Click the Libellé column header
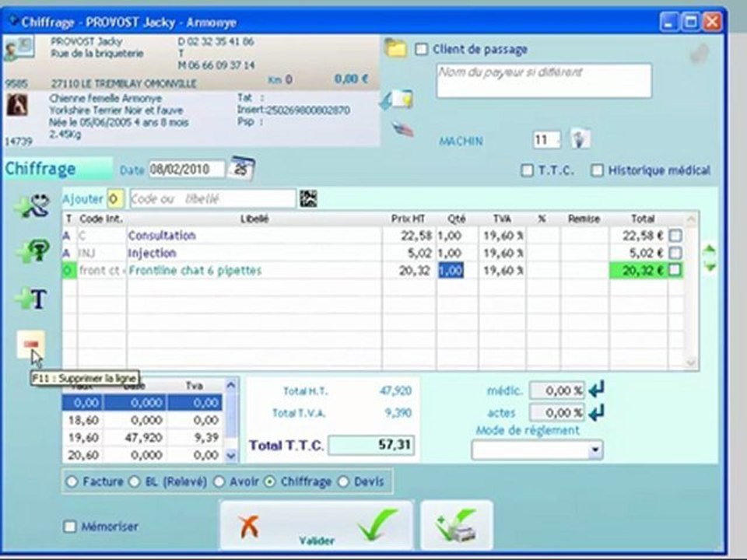 point(254,219)
